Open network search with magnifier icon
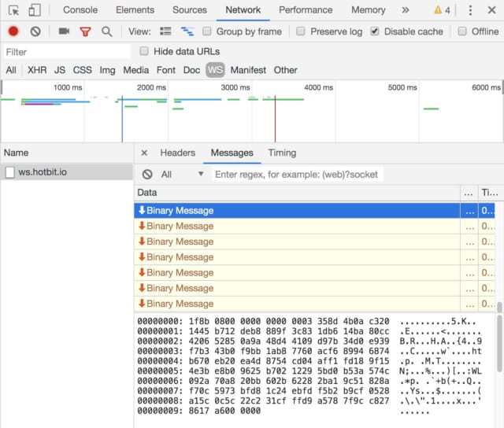Screen dimensions: 504x428 click(x=107, y=31)
